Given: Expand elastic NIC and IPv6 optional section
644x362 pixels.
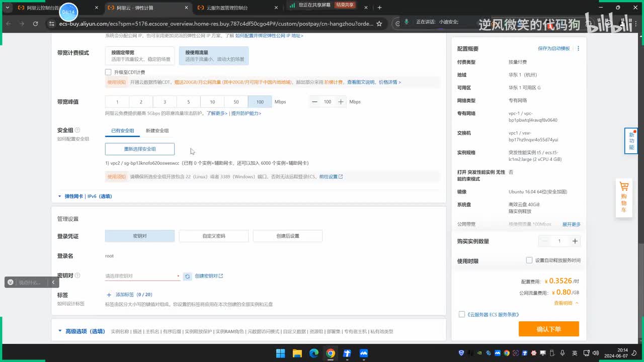Looking at the screenshot, I should tap(85, 196).
